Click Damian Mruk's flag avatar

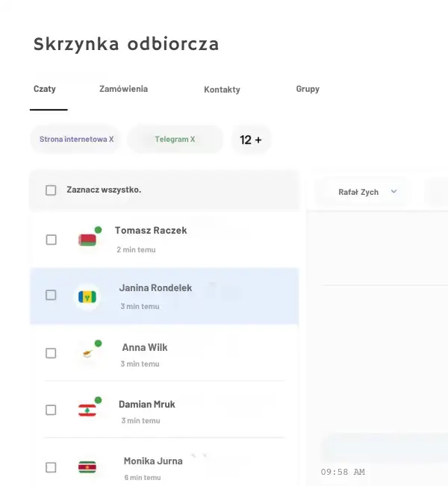[x=87, y=410]
